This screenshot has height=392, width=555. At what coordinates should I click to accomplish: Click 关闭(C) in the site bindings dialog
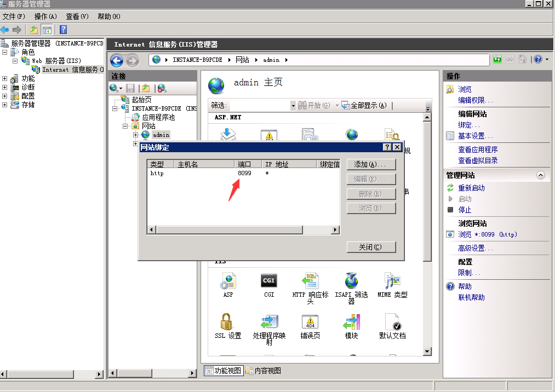(x=371, y=247)
